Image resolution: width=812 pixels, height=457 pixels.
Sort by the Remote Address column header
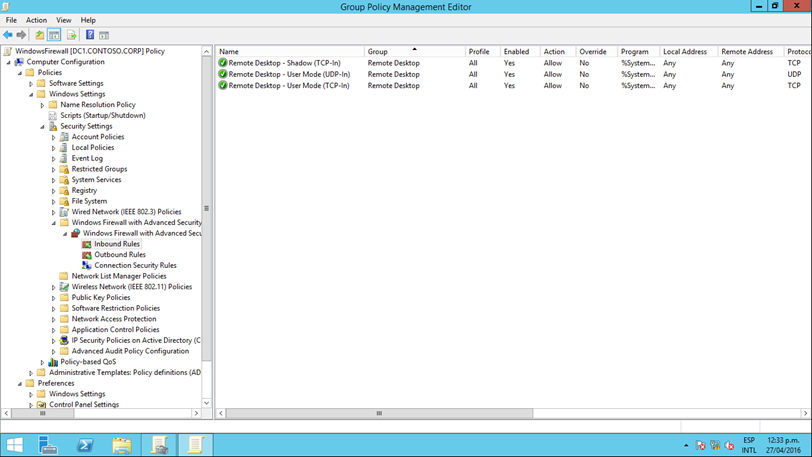coord(750,52)
